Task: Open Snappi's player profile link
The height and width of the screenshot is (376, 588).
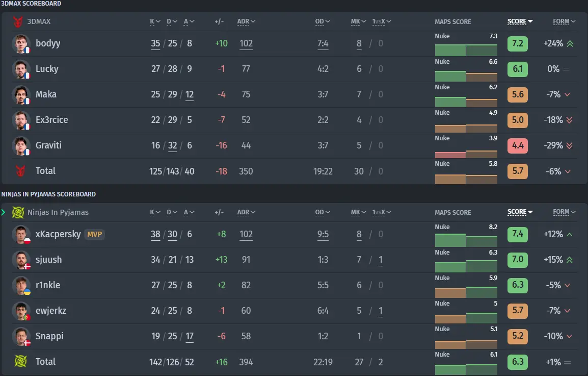Action: click(x=49, y=337)
